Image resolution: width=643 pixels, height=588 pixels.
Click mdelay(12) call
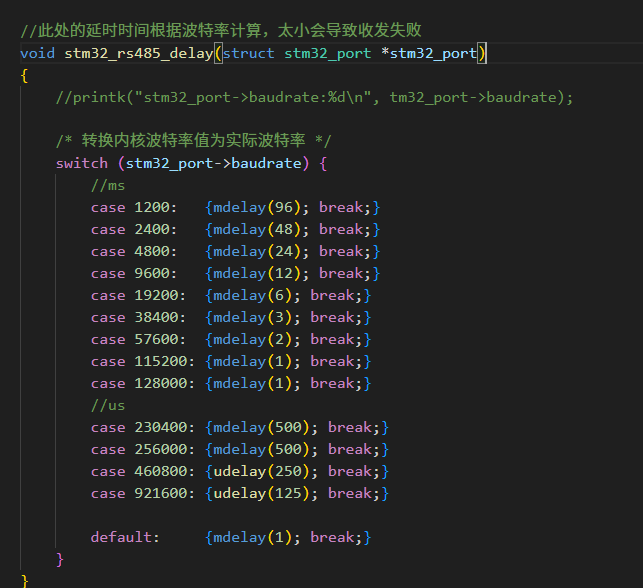click(258, 273)
